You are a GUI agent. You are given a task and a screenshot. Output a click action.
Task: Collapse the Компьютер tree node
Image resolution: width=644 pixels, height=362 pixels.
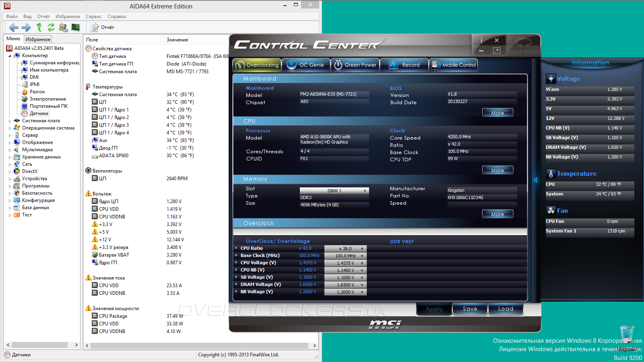pyautogui.click(x=10, y=56)
